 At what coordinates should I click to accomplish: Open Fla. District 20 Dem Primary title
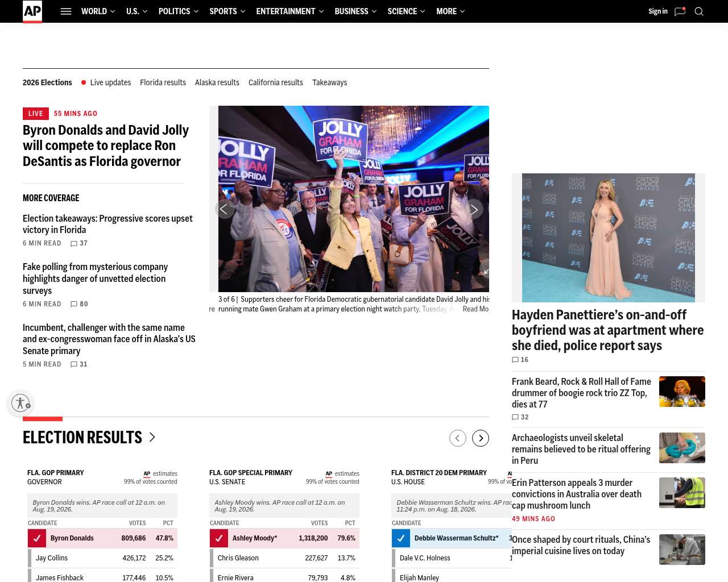[x=439, y=477]
